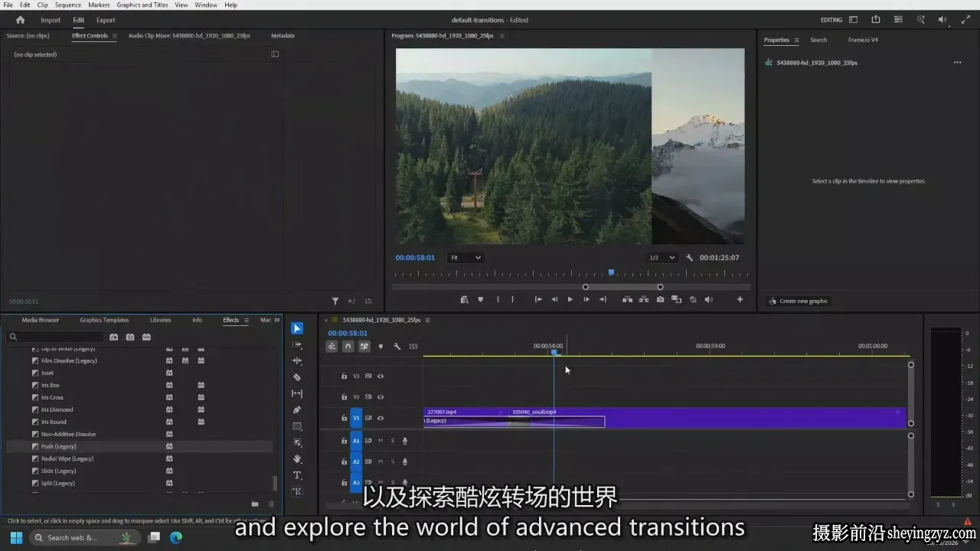Select the Selection tool arrow

pos(297,328)
